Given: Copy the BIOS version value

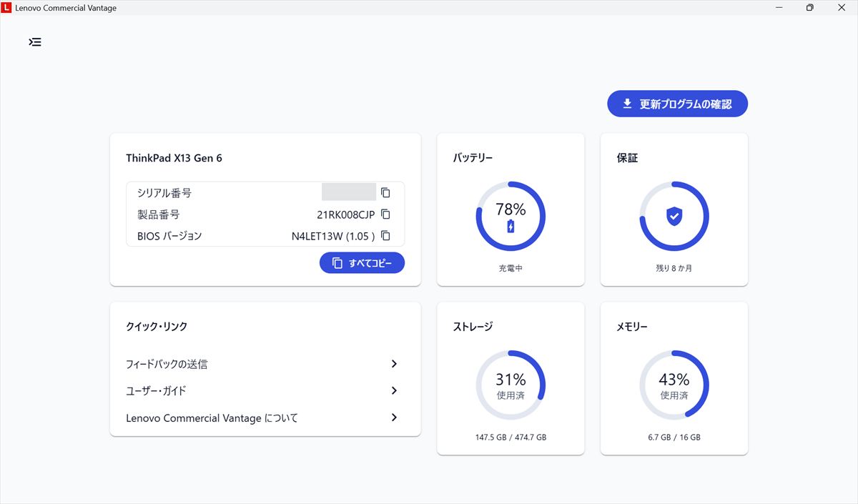Looking at the screenshot, I should 385,235.
